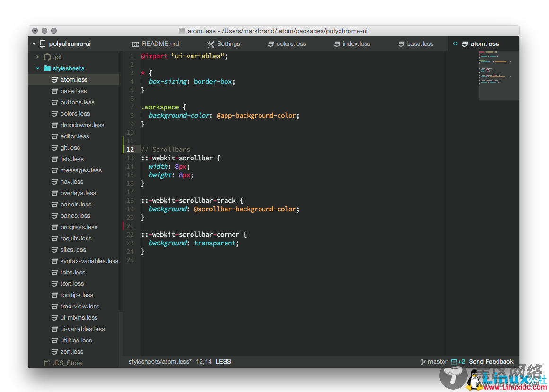Viewport: 549px width, 392px height.
Task: Open nav.less in the file tree
Action: 71,182
